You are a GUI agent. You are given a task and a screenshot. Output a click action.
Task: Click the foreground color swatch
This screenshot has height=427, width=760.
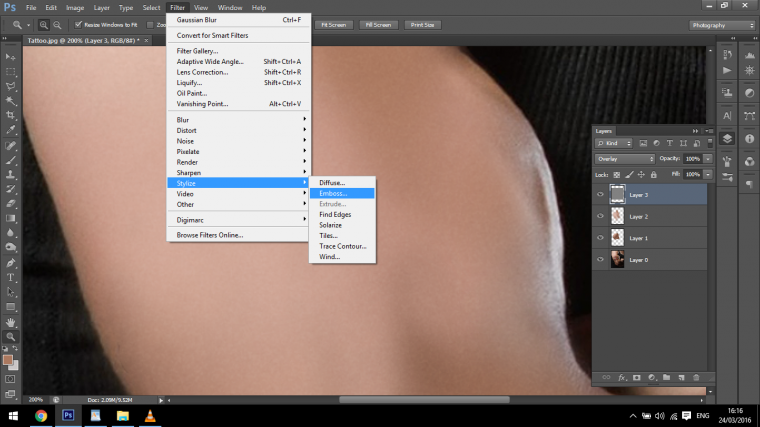pos(7,360)
